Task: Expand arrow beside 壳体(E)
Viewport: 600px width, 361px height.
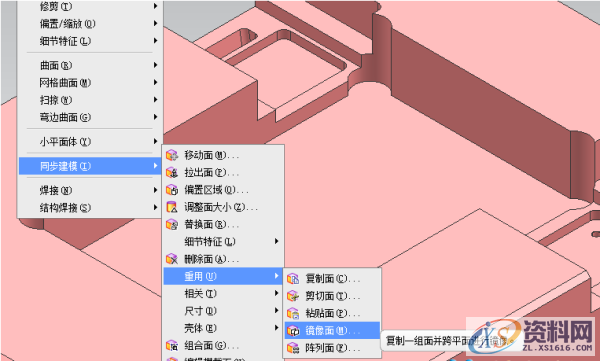Action: tap(276, 328)
